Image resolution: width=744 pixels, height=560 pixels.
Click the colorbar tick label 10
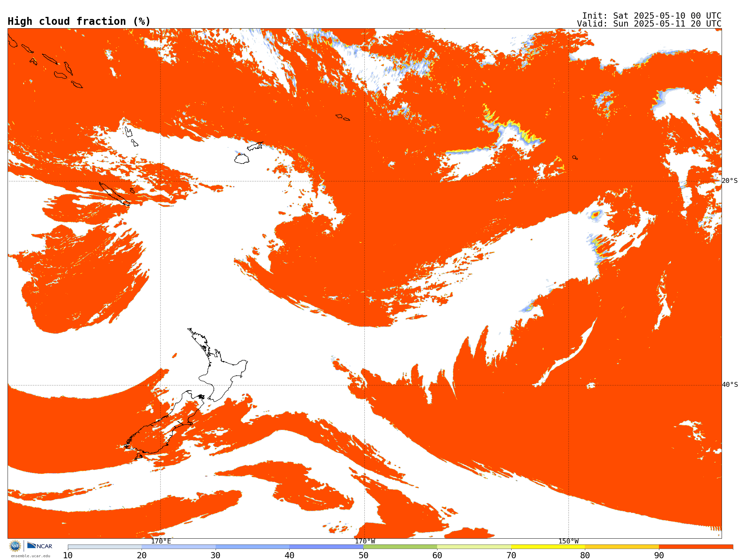point(68,555)
